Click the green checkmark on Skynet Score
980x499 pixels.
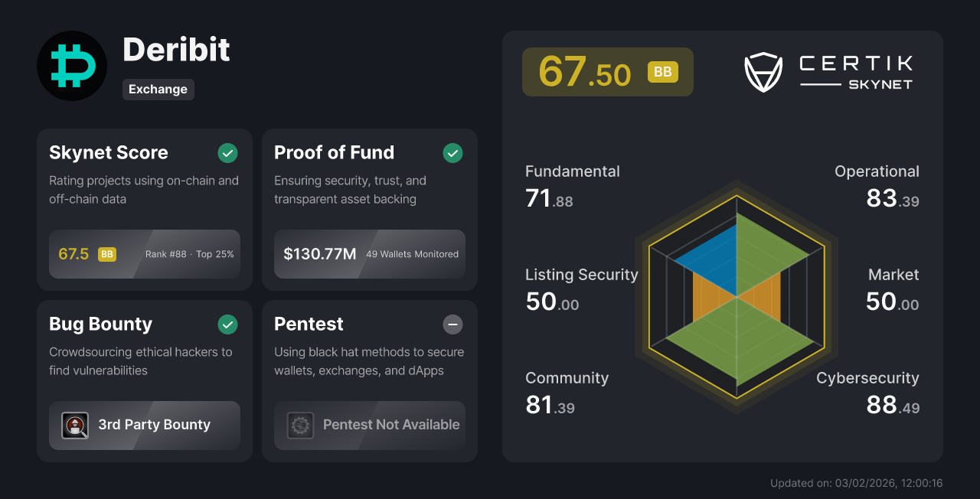227,153
